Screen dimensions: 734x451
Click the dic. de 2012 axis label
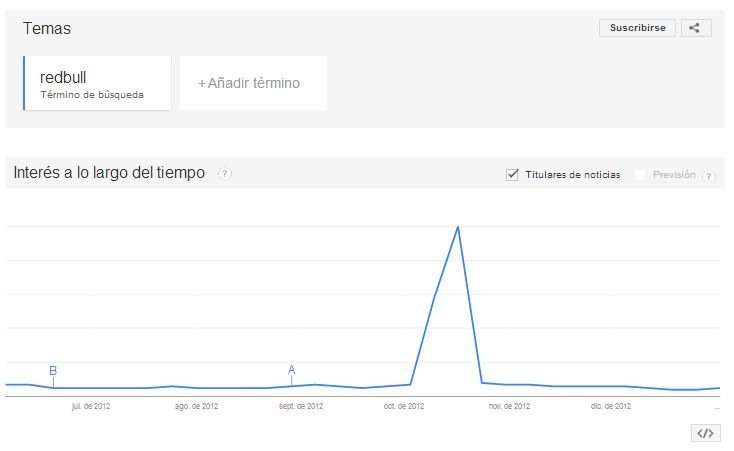[x=611, y=406]
